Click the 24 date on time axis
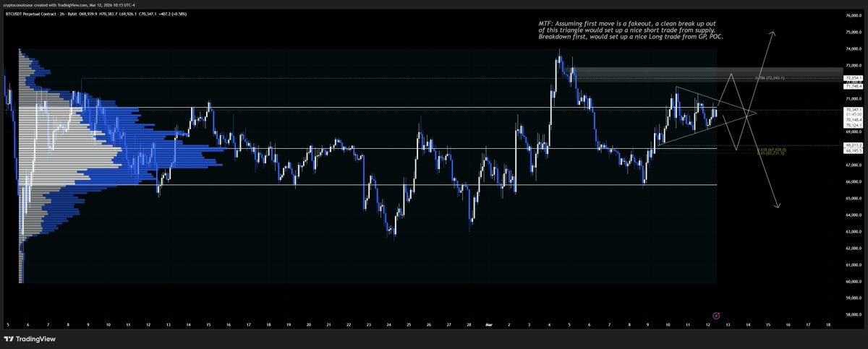Viewport: 868px width, 349px height. point(389,325)
